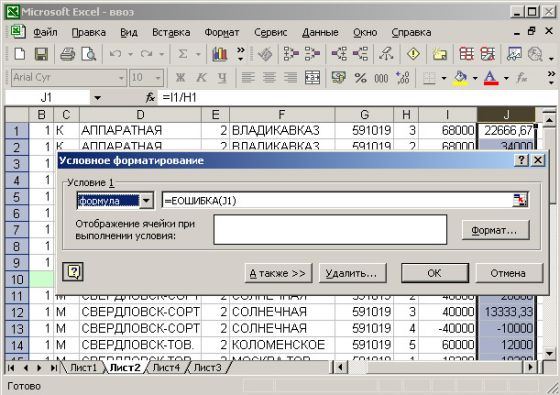Click the Trace Dependents icon
This screenshot has width=560, height=395.
(339, 54)
